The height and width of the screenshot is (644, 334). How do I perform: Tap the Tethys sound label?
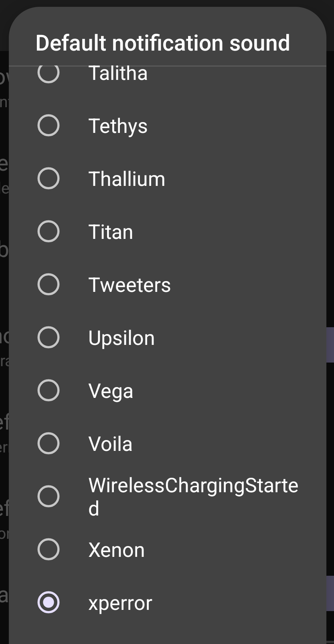pyautogui.click(x=118, y=126)
